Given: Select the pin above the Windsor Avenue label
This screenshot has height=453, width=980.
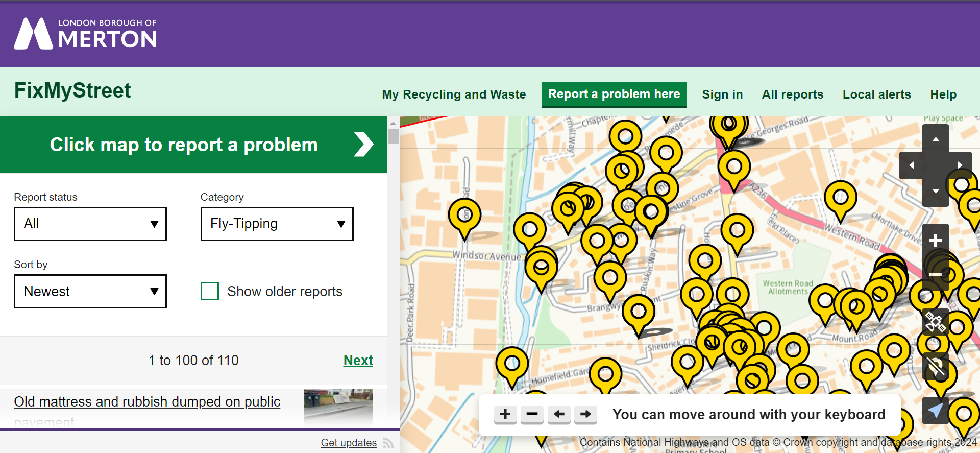Looking at the screenshot, I should [464, 219].
